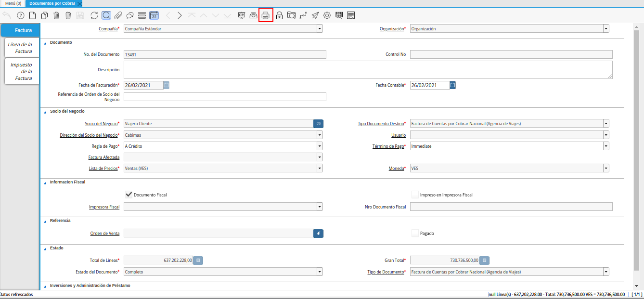Click the Refresh icon in the toolbar
The height and width of the screenshot is (299, 644).
click(x=94, y=15)
